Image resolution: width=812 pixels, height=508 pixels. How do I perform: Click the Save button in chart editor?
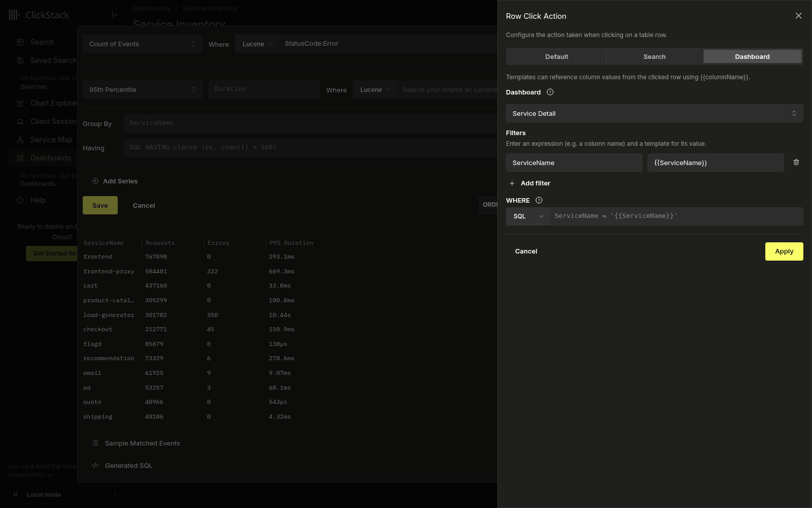click(x=100, y=205)
